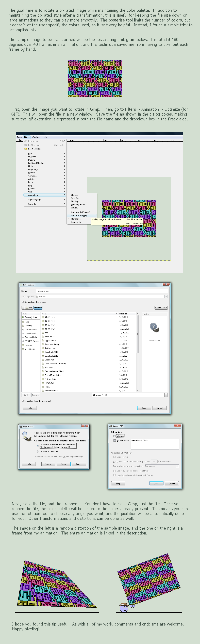200x644 pixels.
Task: Select the Atlas was Smug folder row
Action: [89, 344]
